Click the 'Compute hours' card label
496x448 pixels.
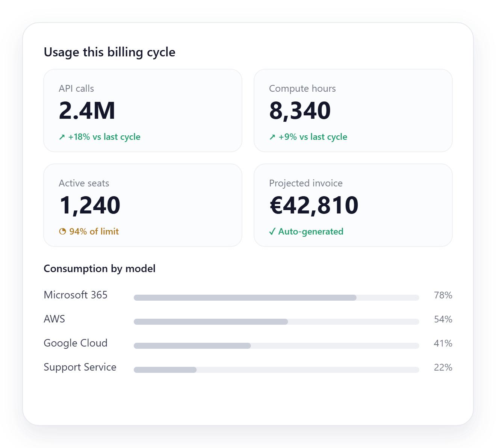302,89
